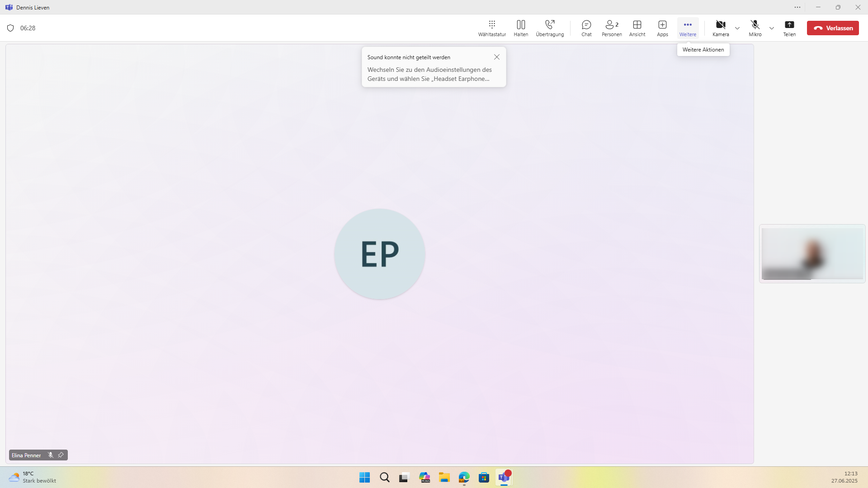
Task: Open the Chat panel
Action: pos(586,28)
